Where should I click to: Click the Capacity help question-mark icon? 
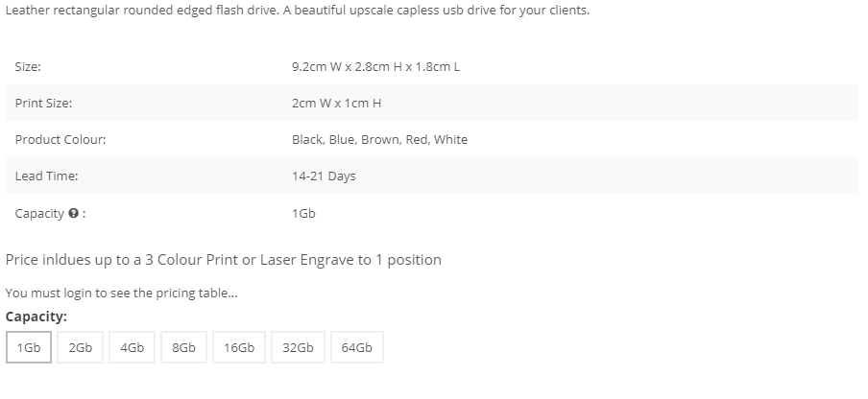73,213
